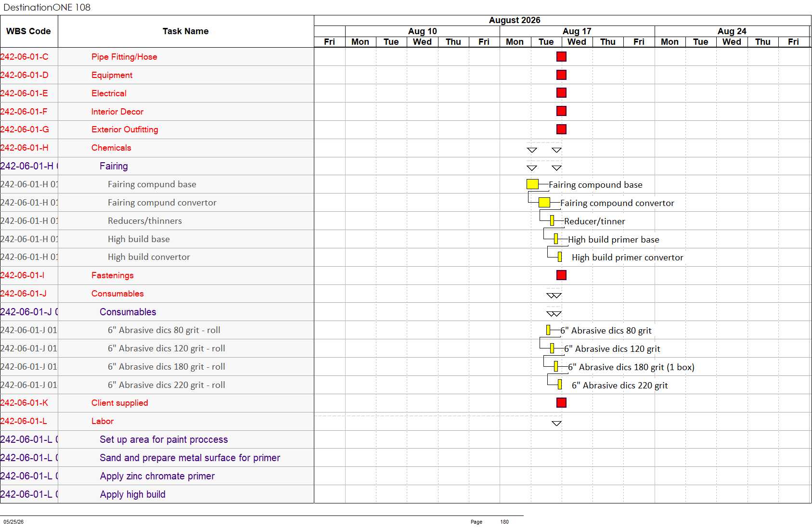
Task: Click the Reducer/tinner yellow task bar
Action: pyautogui.click(x=552, y=220)
